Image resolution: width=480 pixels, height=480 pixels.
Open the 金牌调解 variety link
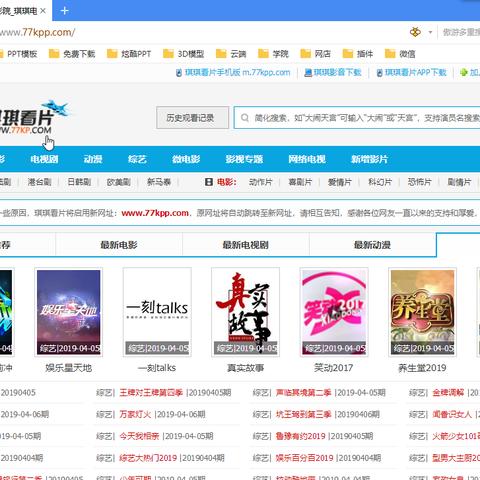(448, 393)
